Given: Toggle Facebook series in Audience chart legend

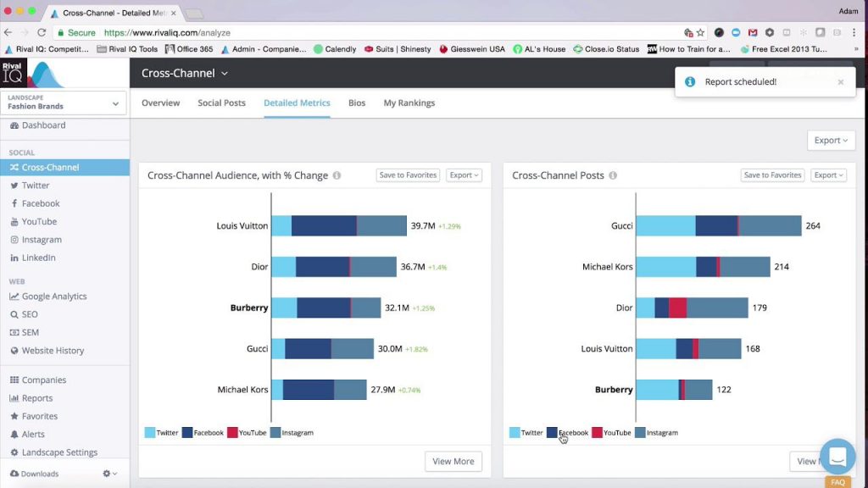Looking at the screenshot, I should (203, 433).
